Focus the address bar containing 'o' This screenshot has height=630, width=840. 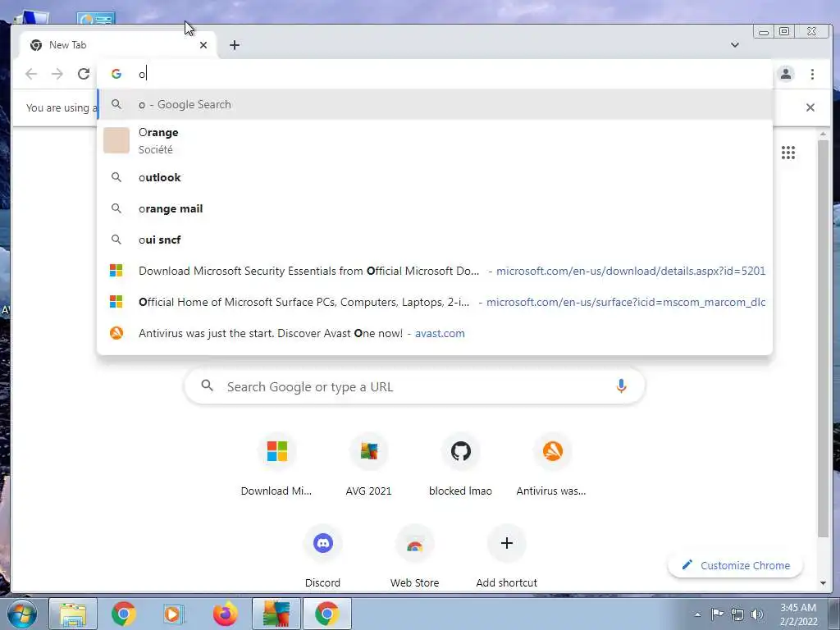coord(435,74)
